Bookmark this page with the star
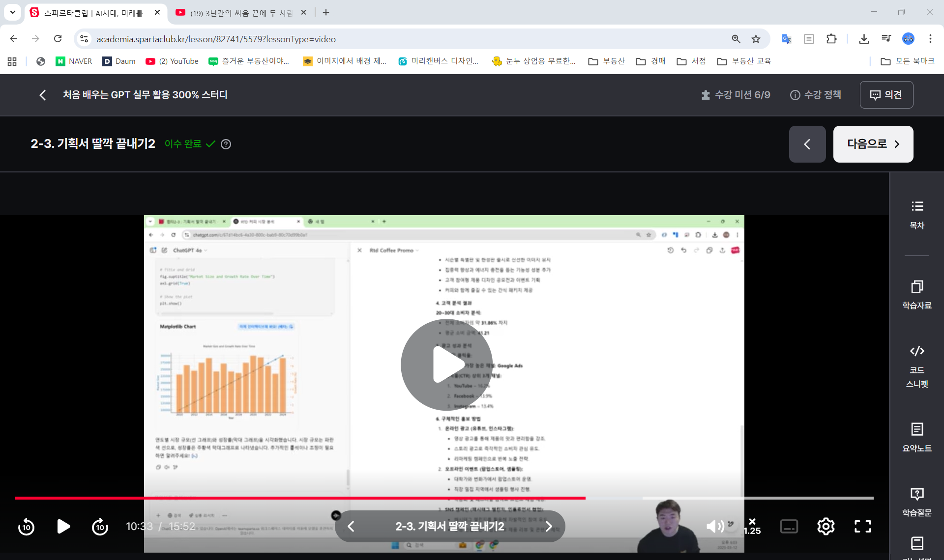The height and width of the screenshot is (560, 944). [x=756, y=39]
